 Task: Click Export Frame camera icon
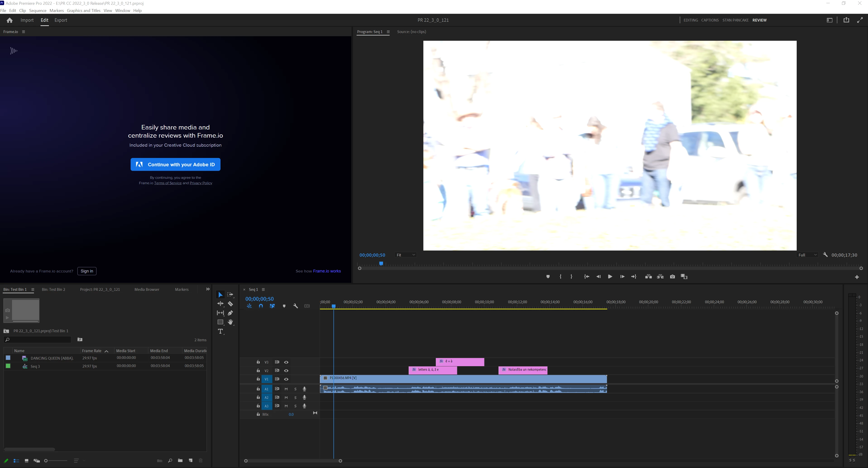point(672,277)
